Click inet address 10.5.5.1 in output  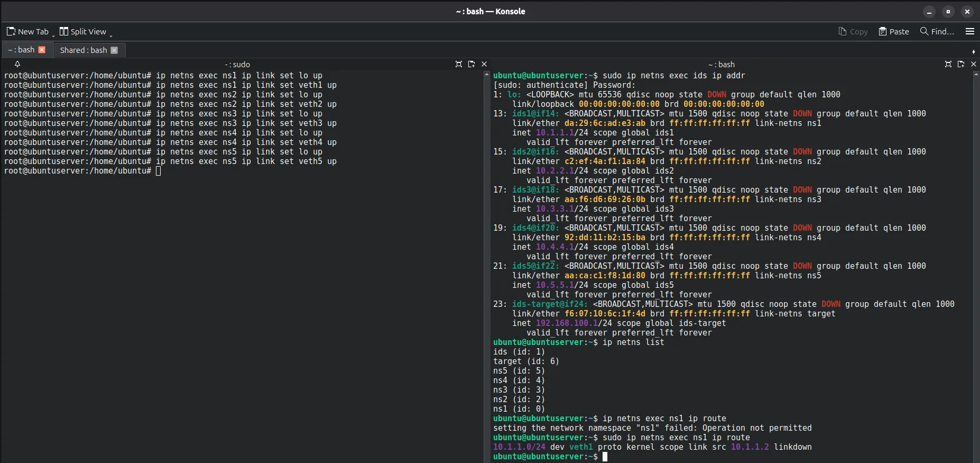tap(554, 285)
